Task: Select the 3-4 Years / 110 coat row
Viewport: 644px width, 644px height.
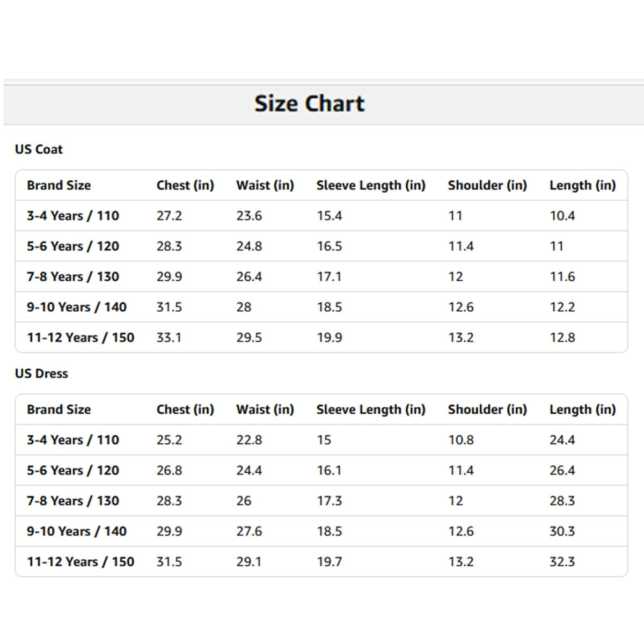Action: point(321,216)
